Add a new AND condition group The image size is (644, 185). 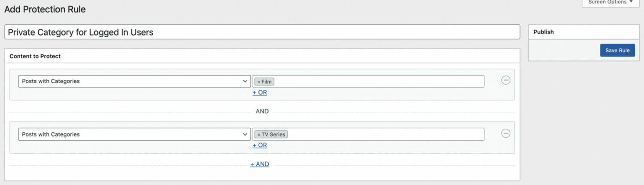pyautogui.click(x=260, y=164)
